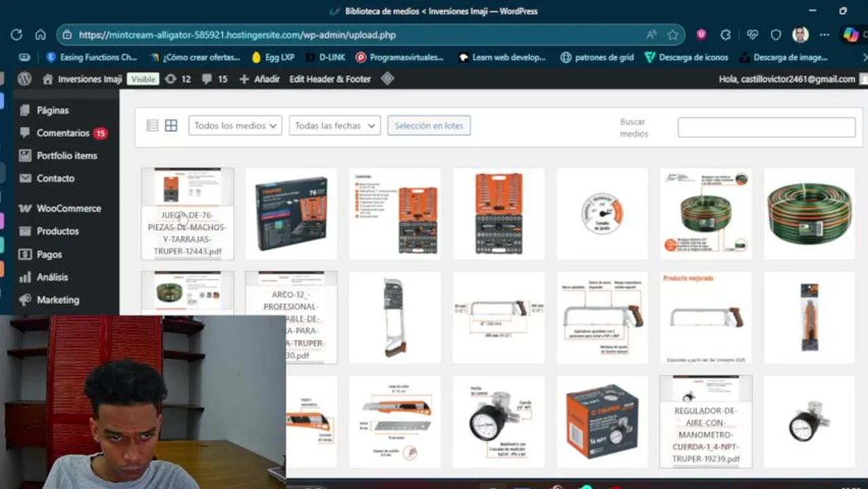Open Copilot icon in browser toolbar
Viewport: 868px width, 489px height.
coord(850,35)
